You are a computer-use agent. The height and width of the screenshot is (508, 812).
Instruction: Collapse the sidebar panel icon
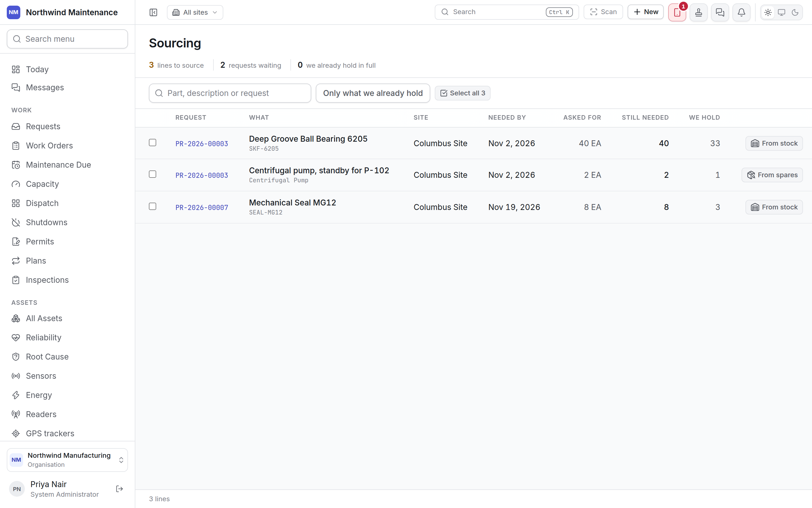pos(153,12)
